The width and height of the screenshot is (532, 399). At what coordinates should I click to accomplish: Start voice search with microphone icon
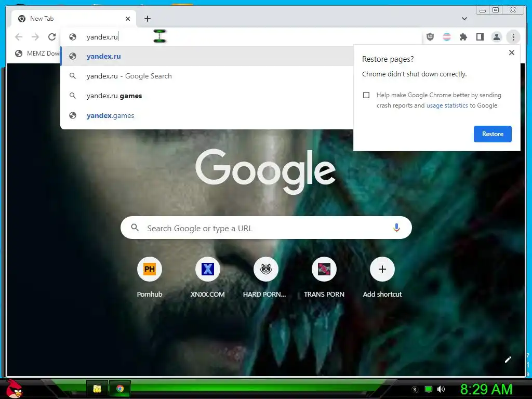pyautogui.click(x=396, y=228)
